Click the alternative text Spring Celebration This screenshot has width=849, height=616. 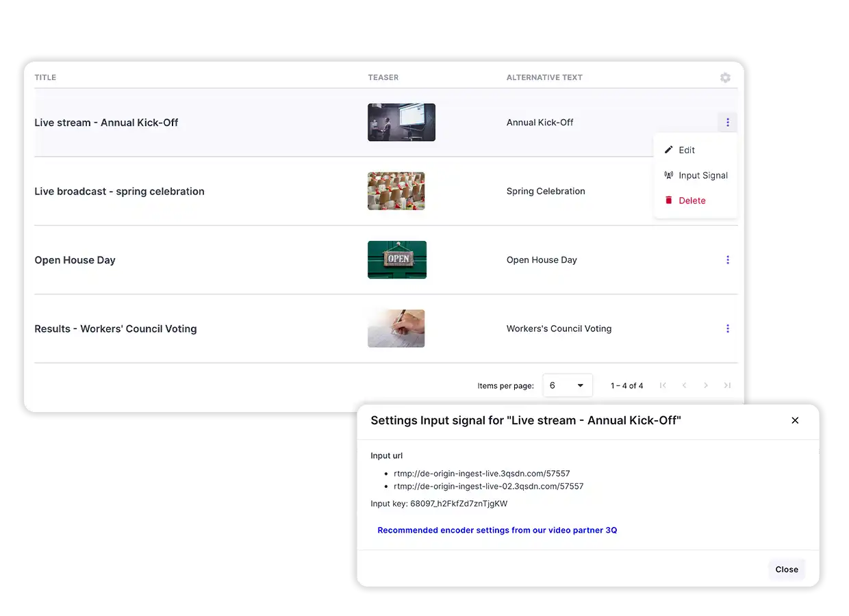point(546,191)
